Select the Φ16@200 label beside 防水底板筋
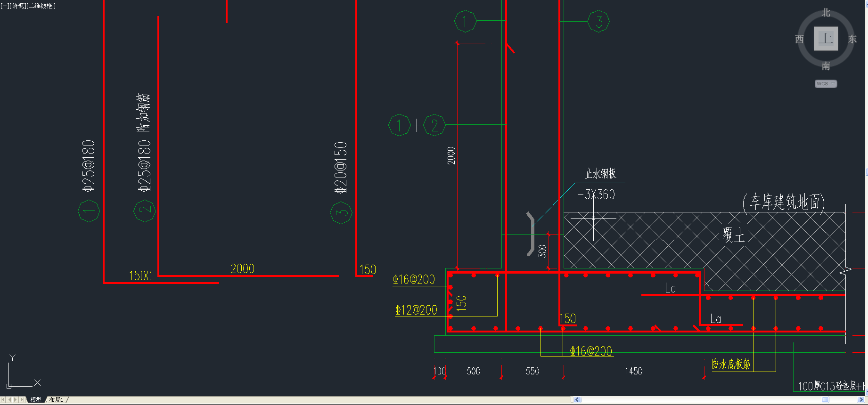 591,351
